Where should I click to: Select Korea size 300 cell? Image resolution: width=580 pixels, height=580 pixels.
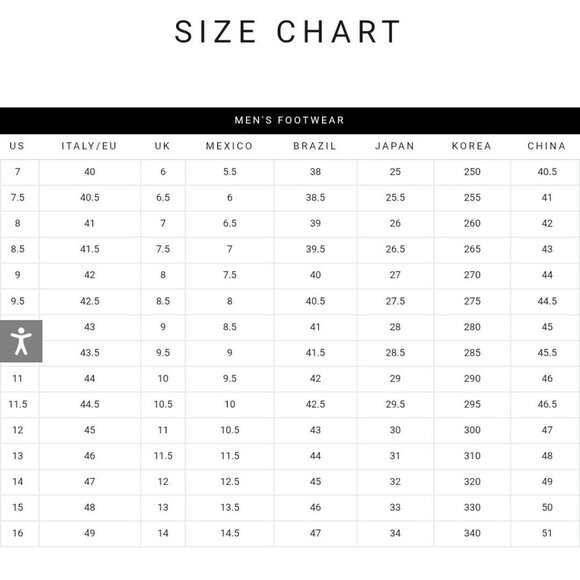472,430
